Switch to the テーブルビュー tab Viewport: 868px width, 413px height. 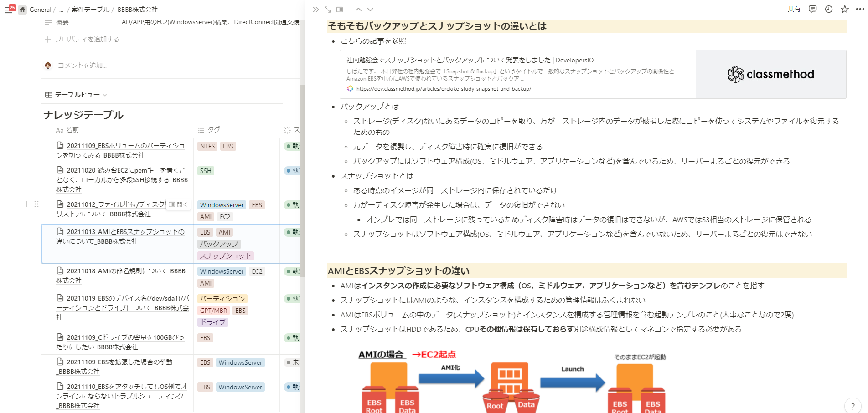[75, 94]
